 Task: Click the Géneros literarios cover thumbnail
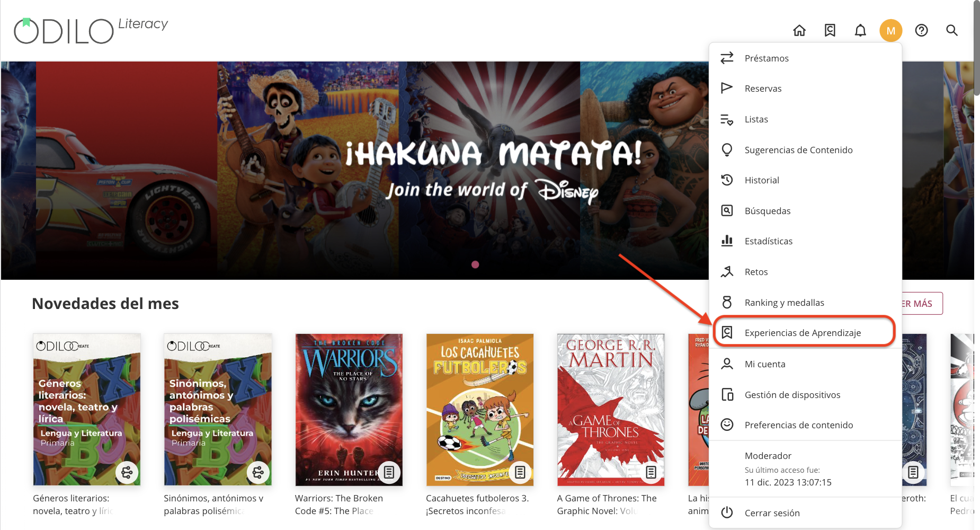[87, 410]
